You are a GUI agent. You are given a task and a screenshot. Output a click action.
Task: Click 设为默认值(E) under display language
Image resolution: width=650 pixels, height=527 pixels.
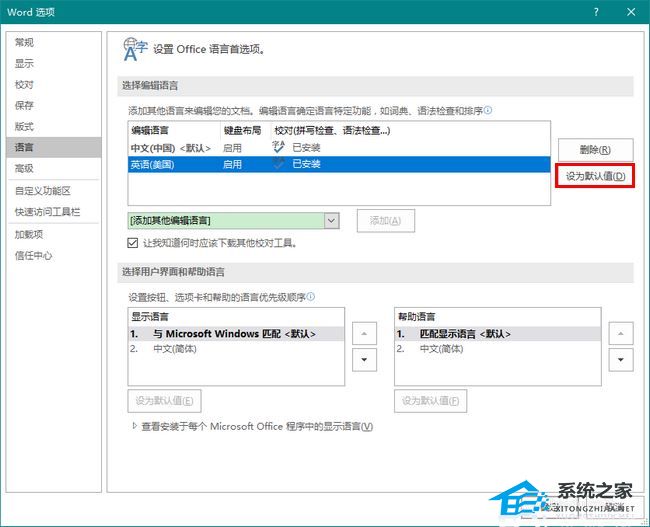[165, 401]
